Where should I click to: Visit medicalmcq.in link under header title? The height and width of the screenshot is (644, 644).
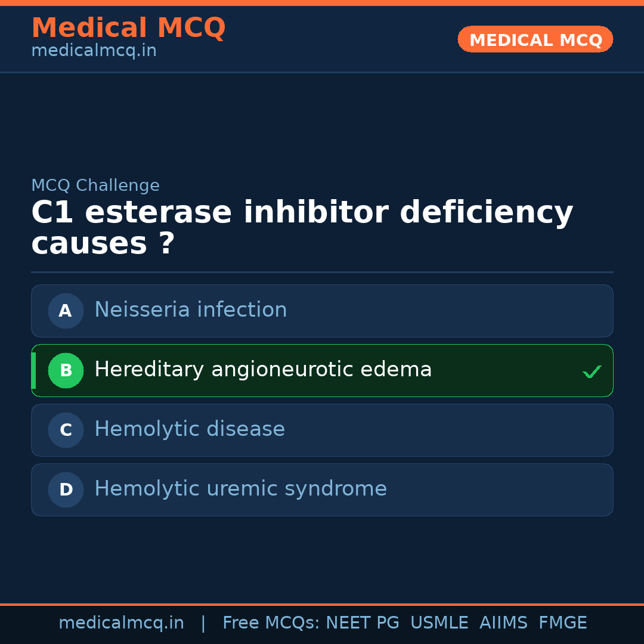pyautogui.click(x=94, y=51)
